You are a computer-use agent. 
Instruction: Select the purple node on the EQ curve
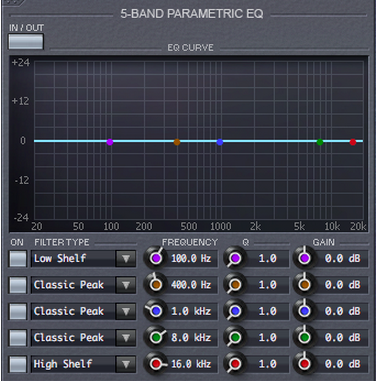tap(110, 142)
